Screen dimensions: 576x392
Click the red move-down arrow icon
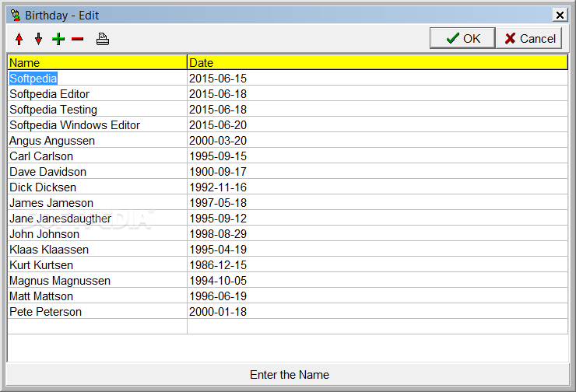[x=38, y=39]
